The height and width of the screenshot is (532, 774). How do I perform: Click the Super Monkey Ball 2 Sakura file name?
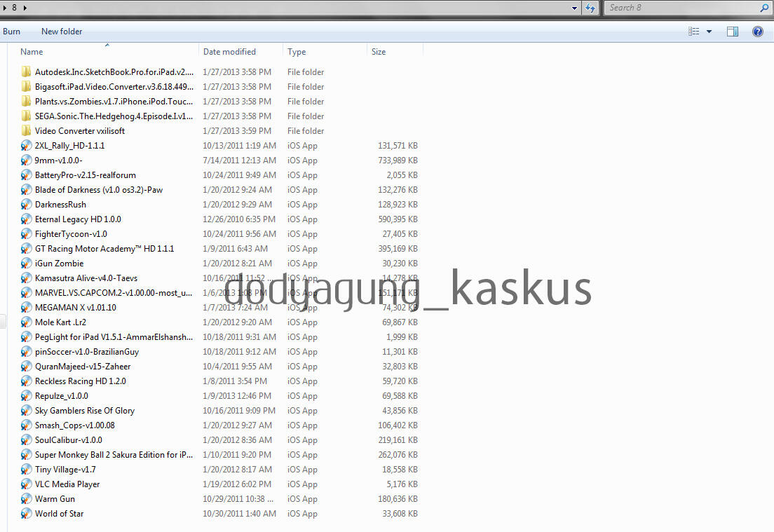point(114,455)
